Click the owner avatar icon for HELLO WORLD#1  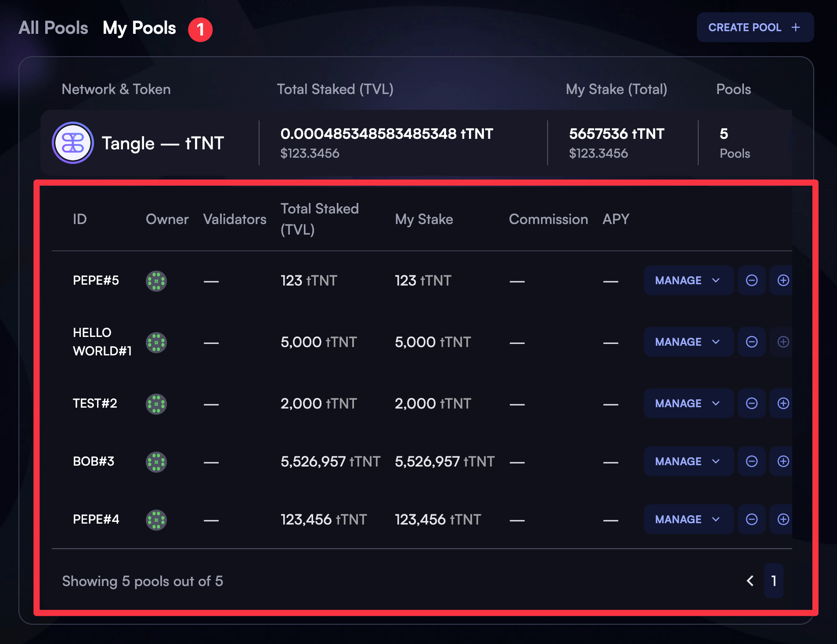point(156,342)
